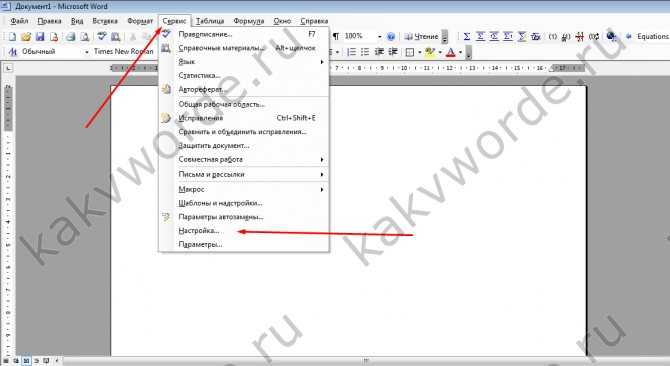Click the Times New Roman font box
670x366 pixels.
[x=123, y=52]
